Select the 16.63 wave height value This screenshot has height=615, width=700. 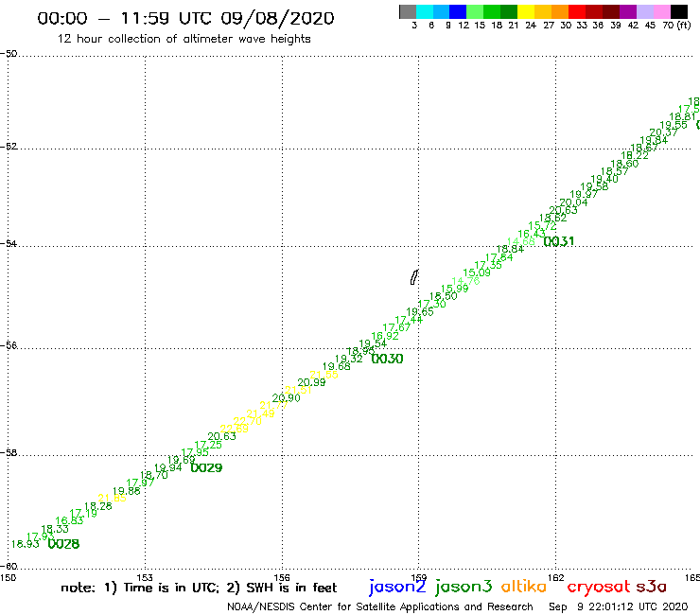69,520
